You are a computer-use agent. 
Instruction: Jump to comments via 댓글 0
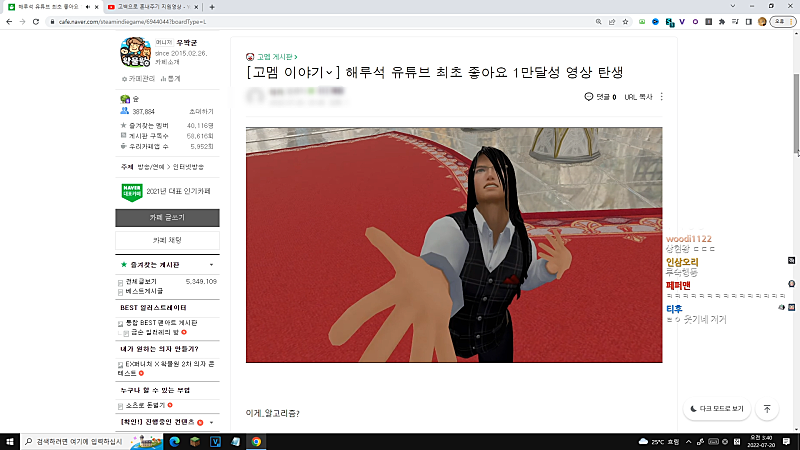pyautogui.click(x=601, y=96)
